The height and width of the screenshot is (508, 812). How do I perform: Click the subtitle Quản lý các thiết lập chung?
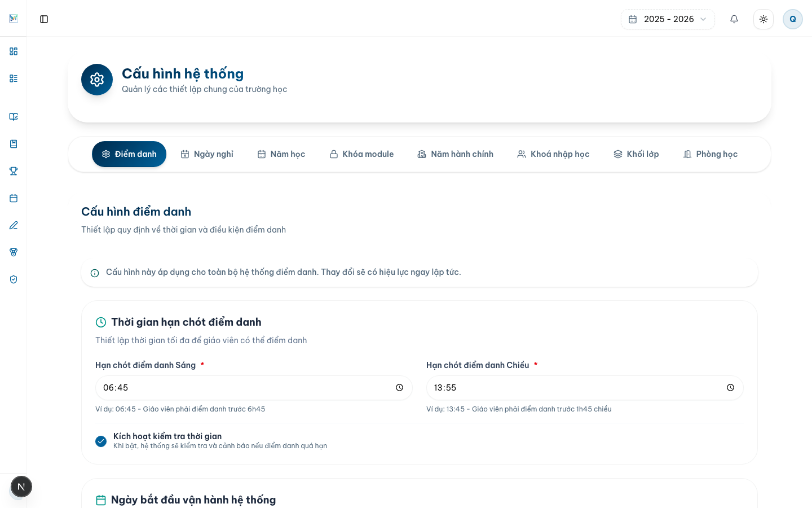[205, 89]
